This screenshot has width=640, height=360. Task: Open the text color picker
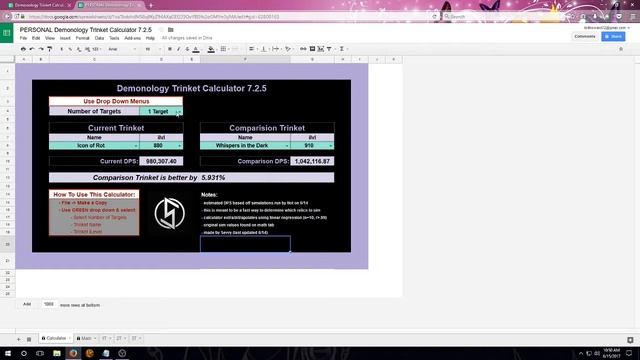(196, 49)
